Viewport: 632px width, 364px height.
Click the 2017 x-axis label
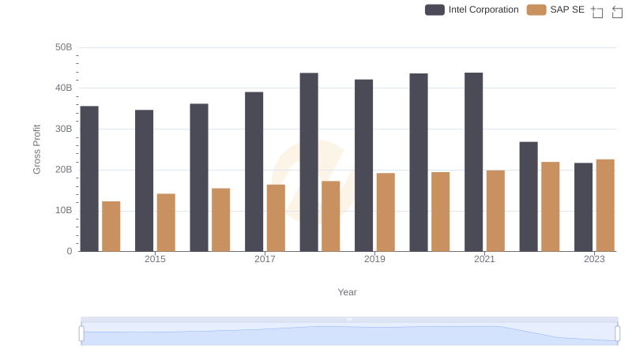265,259
